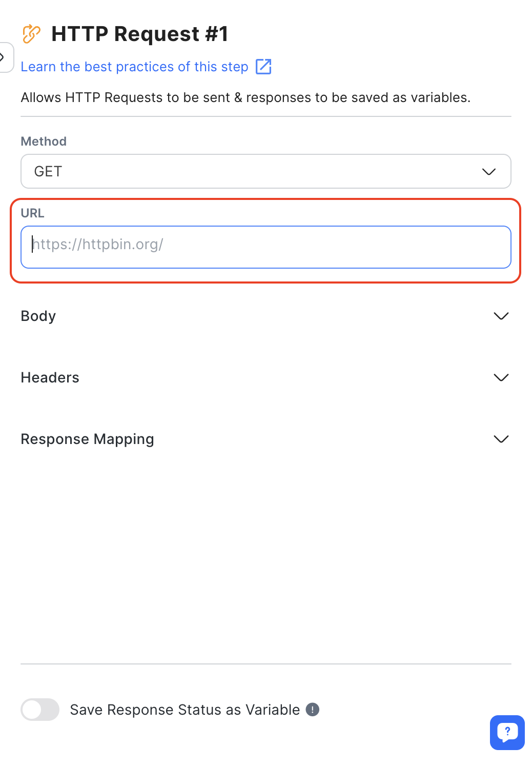This screenshot has width=532, height=767.
Task: Select the Headers section title
Action: [x=50, y=377]
